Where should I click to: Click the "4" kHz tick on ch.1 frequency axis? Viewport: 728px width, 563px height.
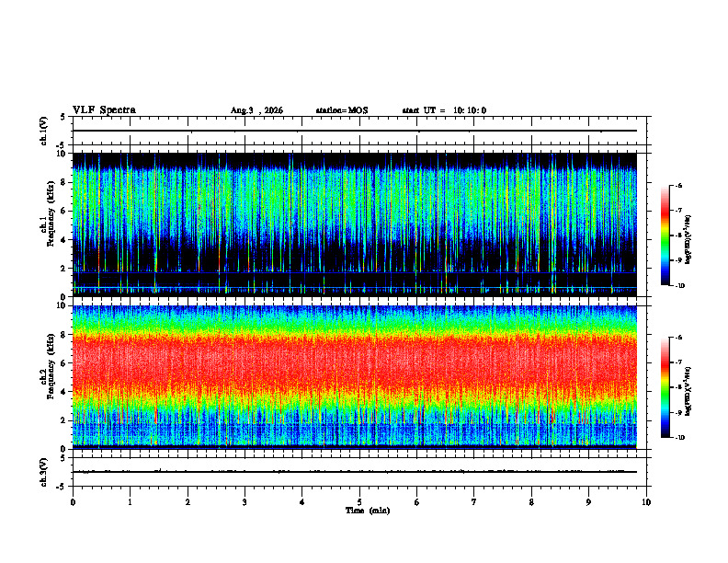click(64, 240)
